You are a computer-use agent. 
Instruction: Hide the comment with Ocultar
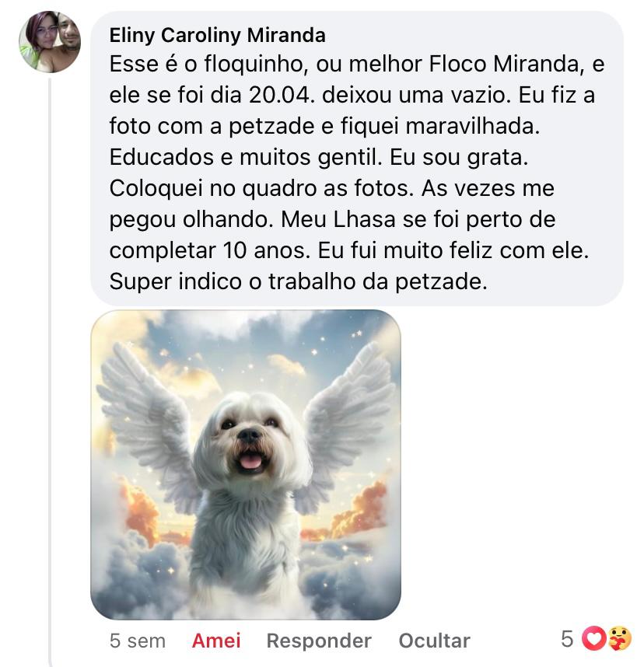coord(434,641)
